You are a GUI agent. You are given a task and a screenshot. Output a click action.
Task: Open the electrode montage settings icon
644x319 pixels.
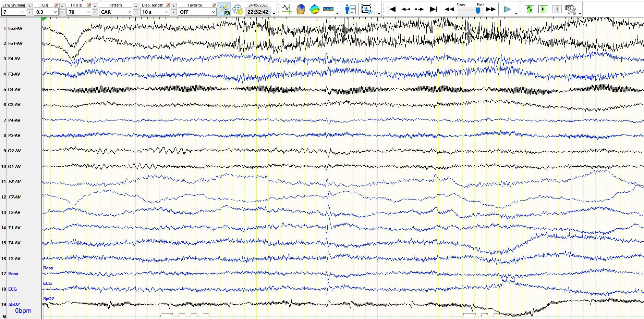(x=237, y=9)
